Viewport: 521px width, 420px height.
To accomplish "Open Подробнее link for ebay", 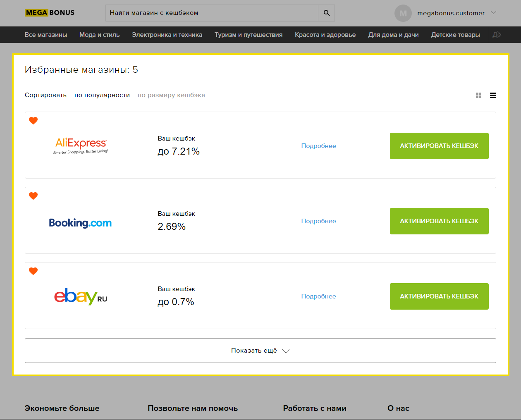I will pyautogui.click(x=319, y=296).
